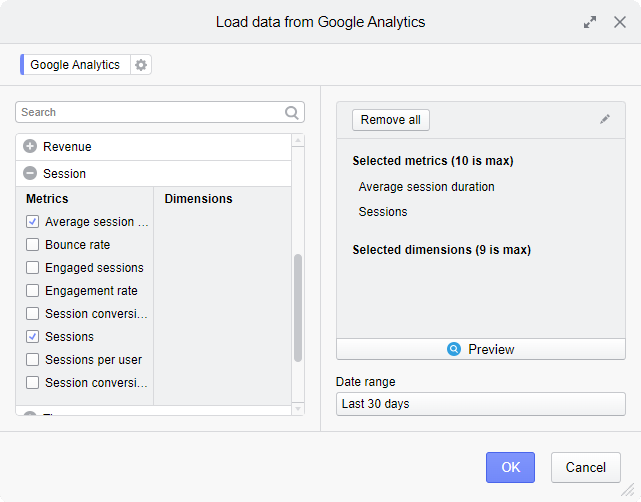This screenshot has height=502, width=641.
Task: Open Google Analytics connection settings gear
Action: 141,65
